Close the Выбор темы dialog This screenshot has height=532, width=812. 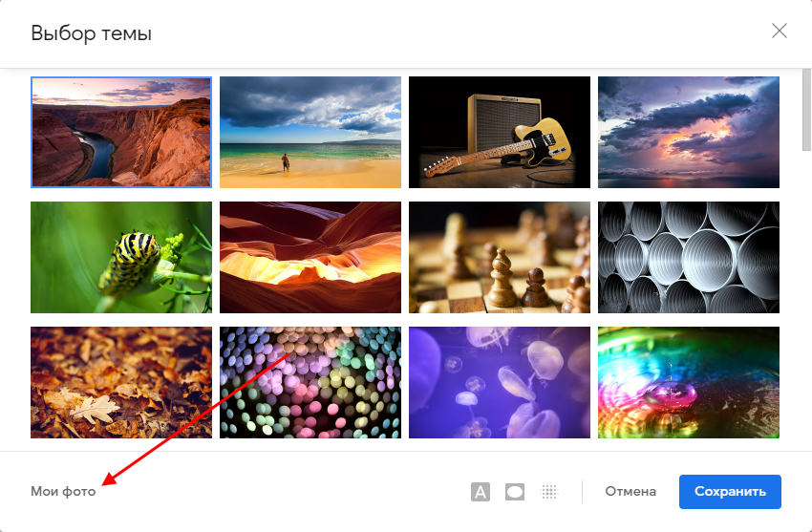point(779,32)
